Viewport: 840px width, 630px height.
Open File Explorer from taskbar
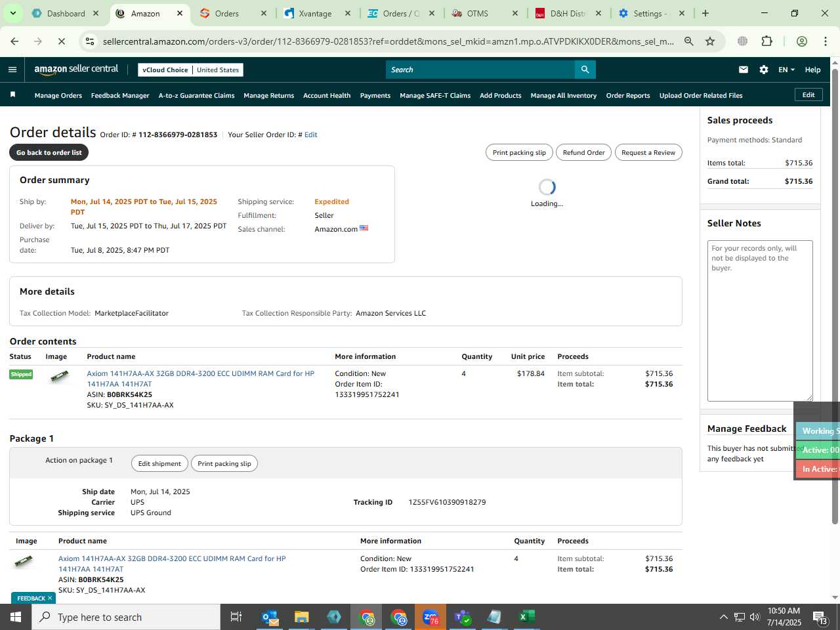pos(301,617)
